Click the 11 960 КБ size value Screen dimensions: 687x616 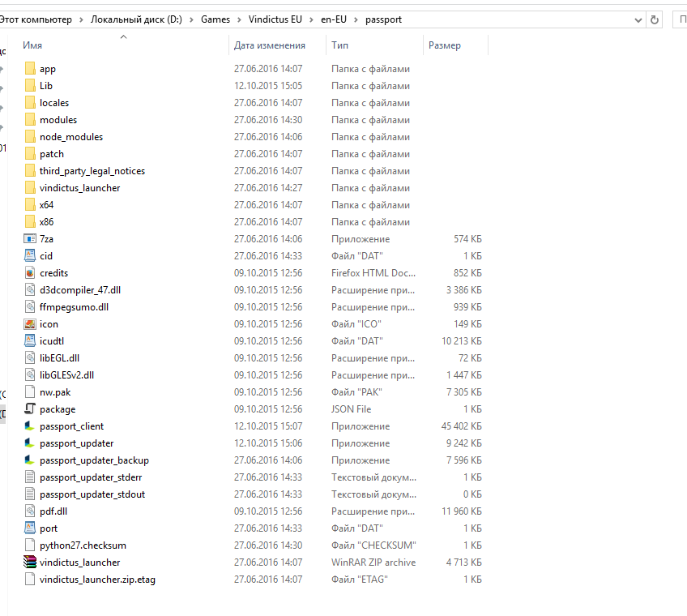pos(462,511)
